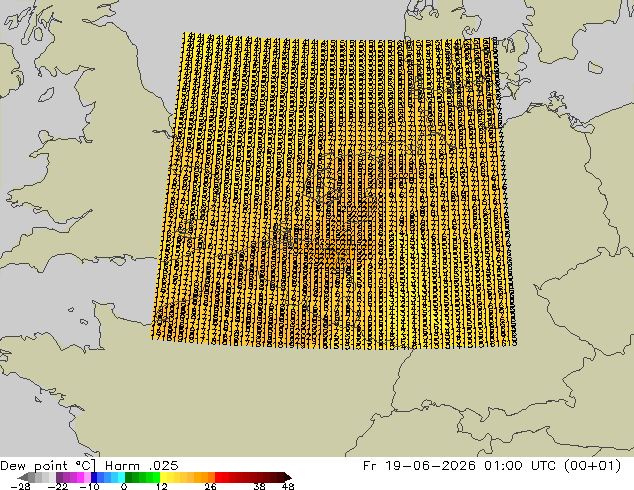Click the 'Dew point °C' title text
Viewport: 634px width, 490px height.
[x=48, y=466]
